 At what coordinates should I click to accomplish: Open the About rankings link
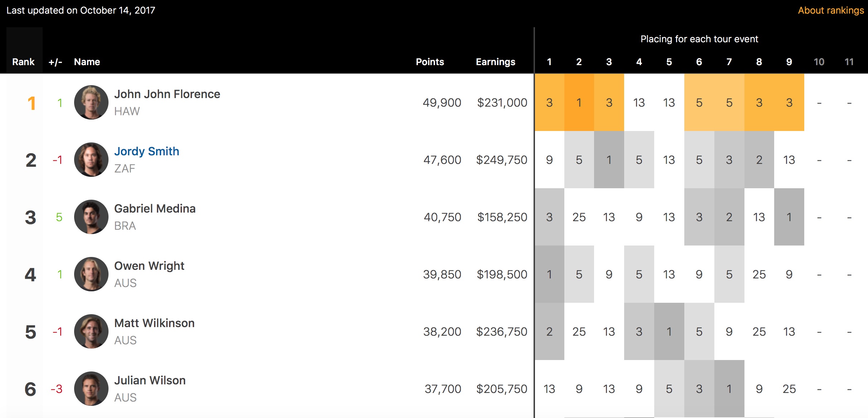[x=830, y=10]
